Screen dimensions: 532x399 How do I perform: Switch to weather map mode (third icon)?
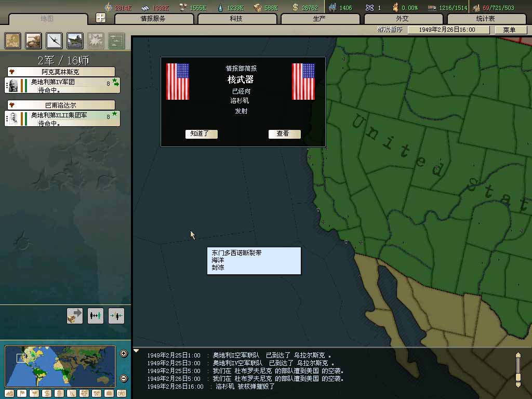click(x=34, y=393)
